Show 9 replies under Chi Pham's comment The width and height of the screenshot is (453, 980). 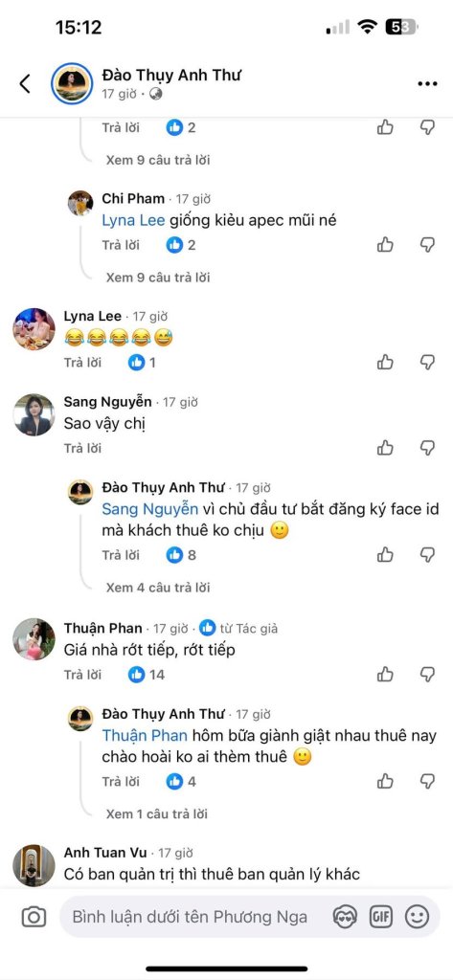tap(158, 277)
